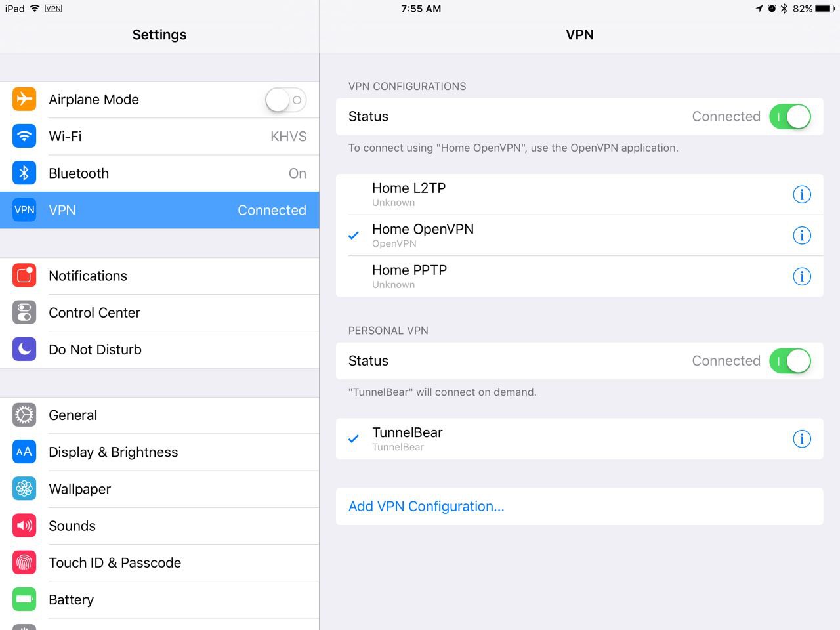Select Home PPTP configuration

tap(409, 276)
